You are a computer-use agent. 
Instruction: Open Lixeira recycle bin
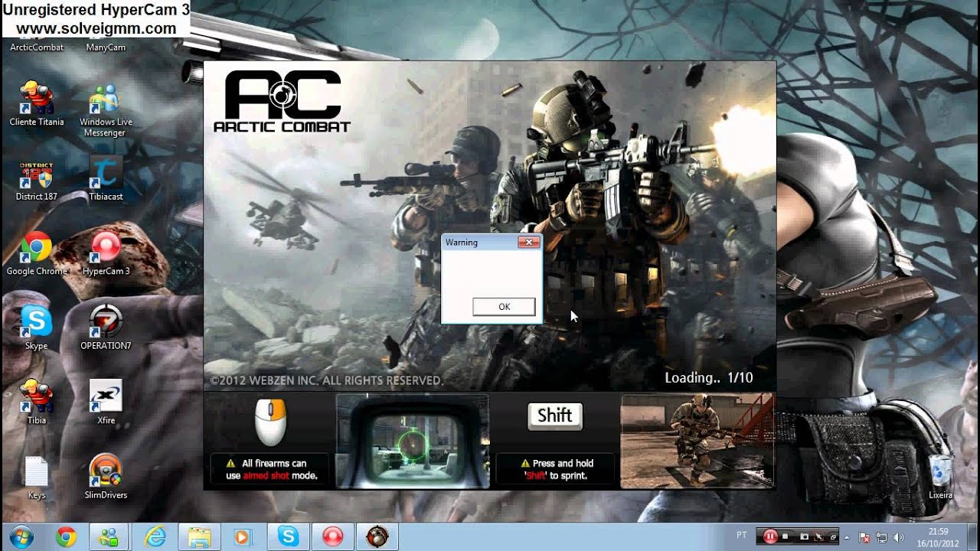coord(941,478)
